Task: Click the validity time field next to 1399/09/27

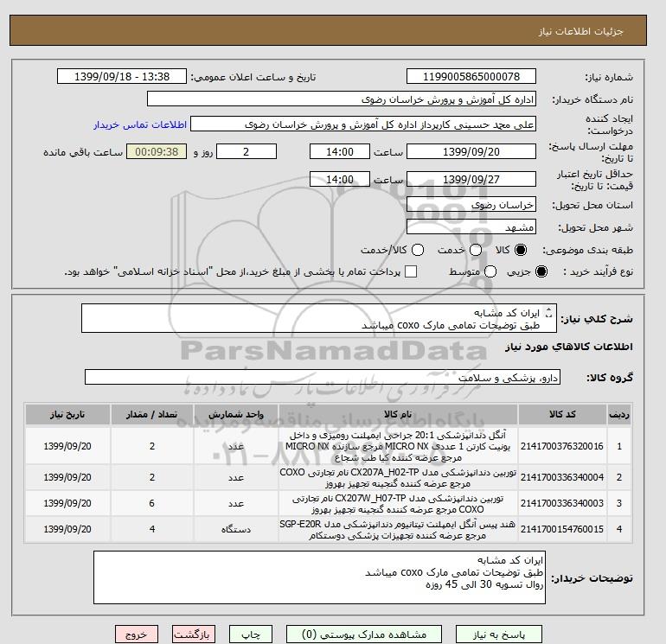Action: [339, 179]
